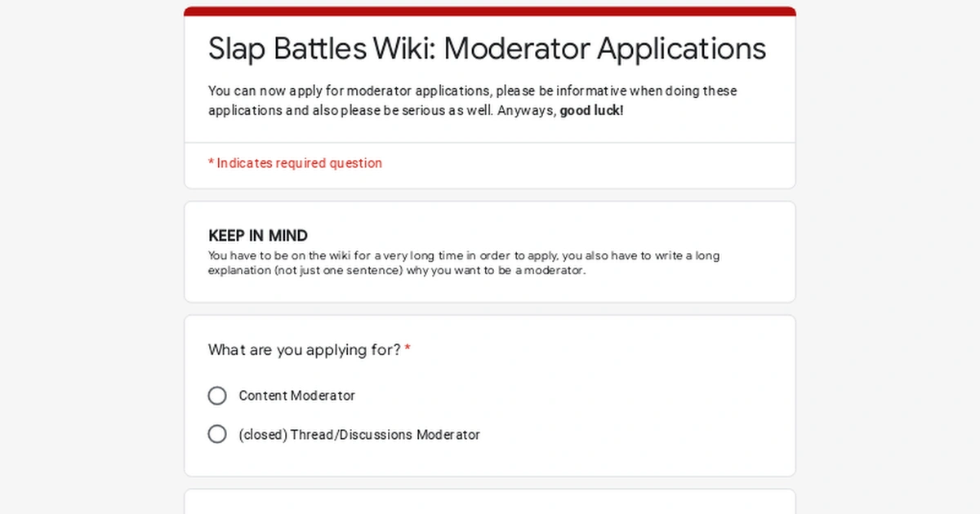Click the word applications in the description
980x514 pixels.
(397, 91)
